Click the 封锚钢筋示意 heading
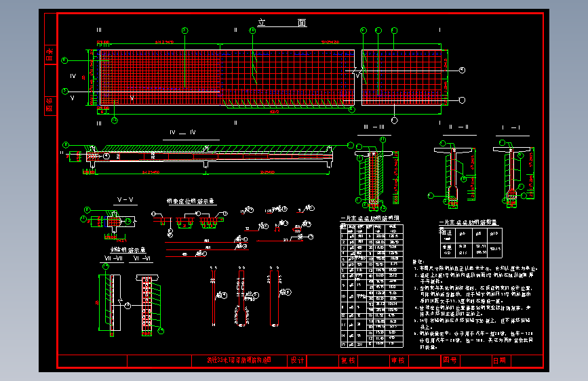 (128, 249)
